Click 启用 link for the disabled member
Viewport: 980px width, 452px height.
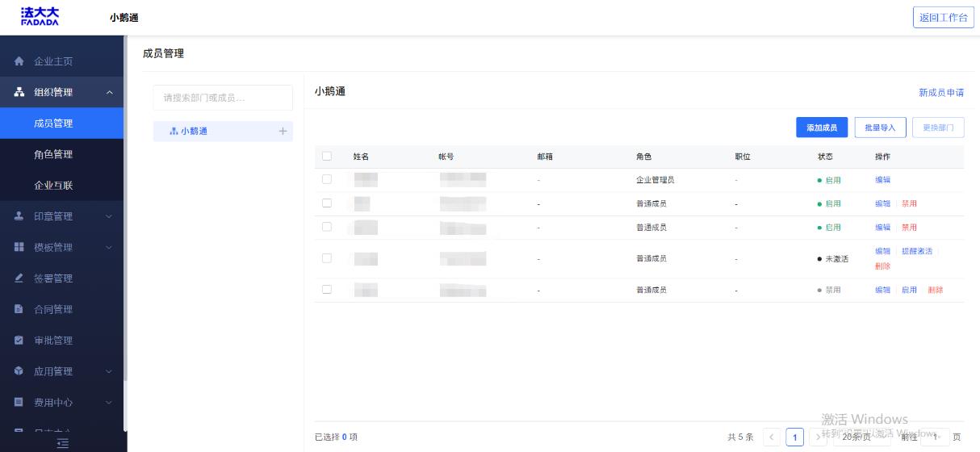pyautogui.click(x=909, y=290)
